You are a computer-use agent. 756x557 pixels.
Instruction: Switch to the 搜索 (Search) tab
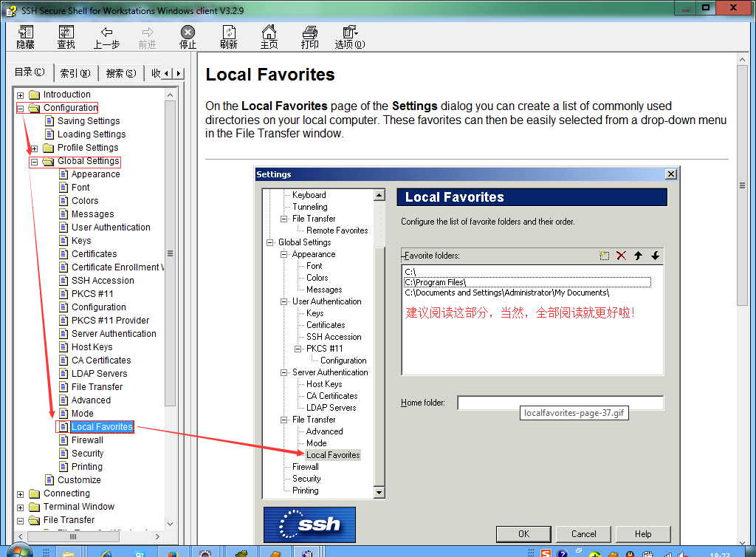coord(121,73)
